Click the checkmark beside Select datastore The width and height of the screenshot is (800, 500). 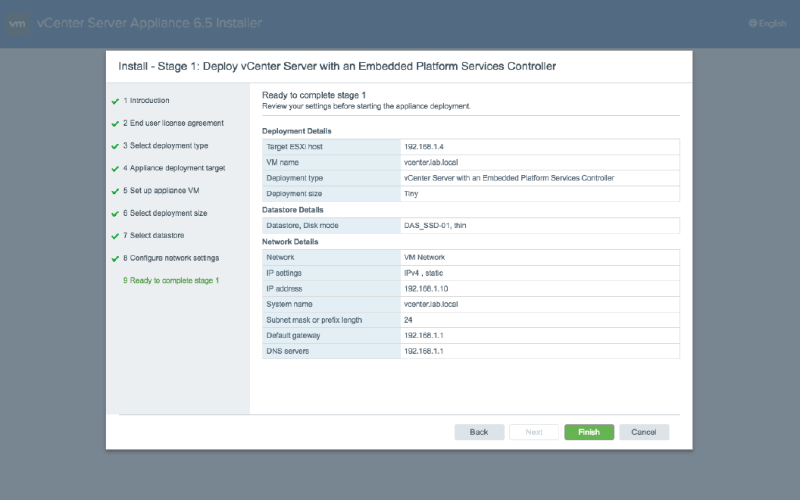pyautogui.click(x=115, y=236)
